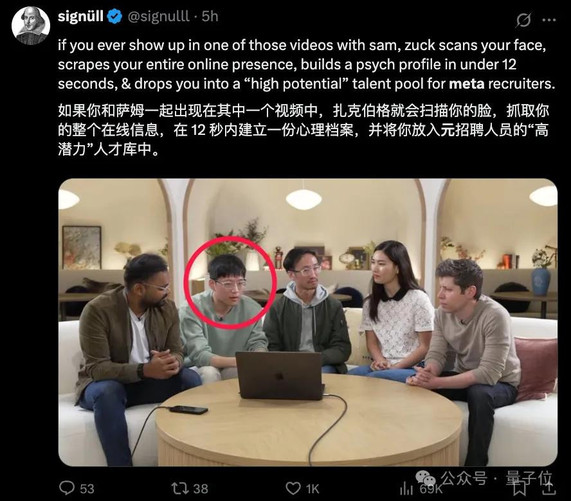Open the signüll profile avatar picture
This screenshot has width=571, height=501.
tap(31, 25)
